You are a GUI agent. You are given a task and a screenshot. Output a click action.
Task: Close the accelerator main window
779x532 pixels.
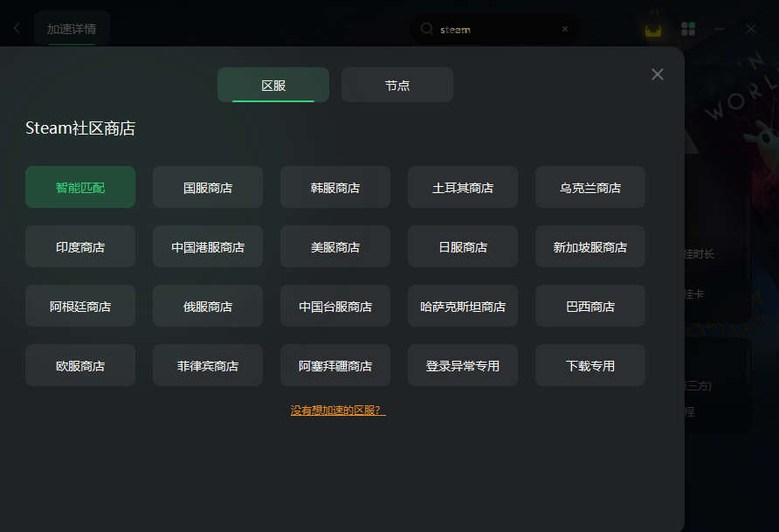[751, 30]
